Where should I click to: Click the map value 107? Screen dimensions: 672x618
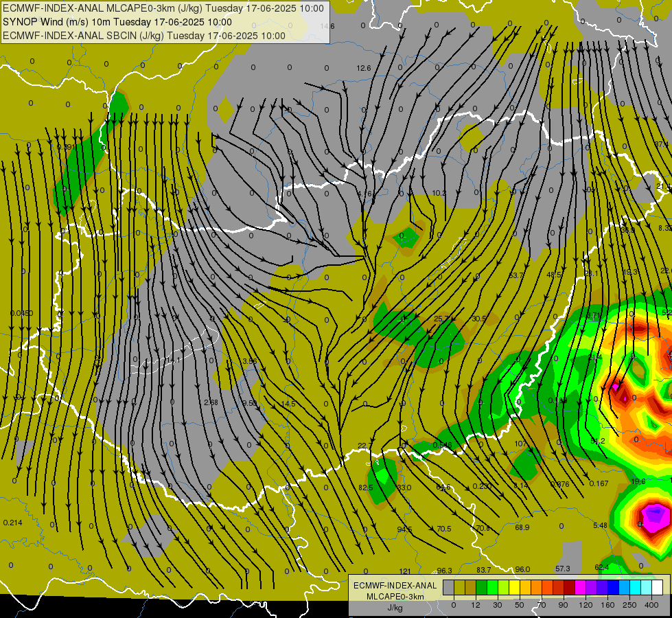pos(520,444)
